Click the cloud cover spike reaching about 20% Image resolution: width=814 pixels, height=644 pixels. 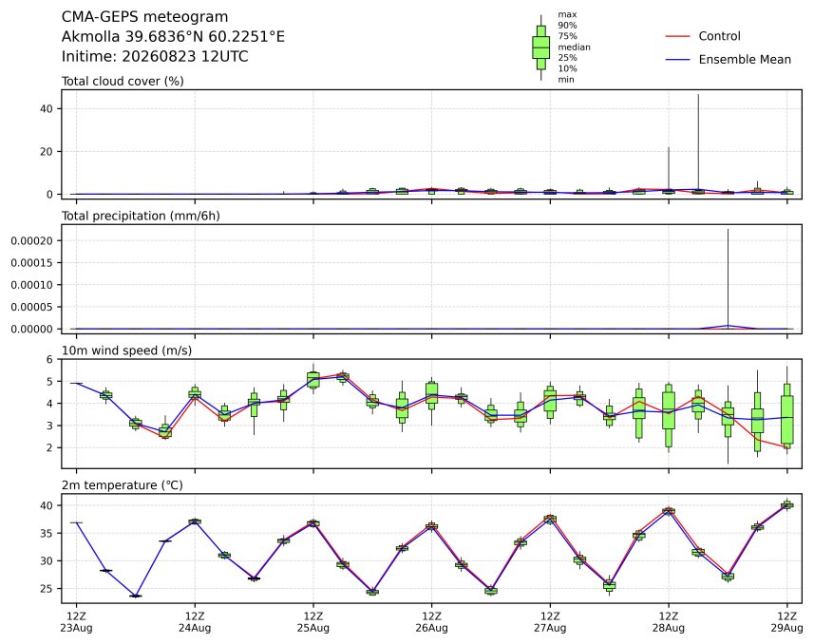pyautogui.click(x=669, y=169)
